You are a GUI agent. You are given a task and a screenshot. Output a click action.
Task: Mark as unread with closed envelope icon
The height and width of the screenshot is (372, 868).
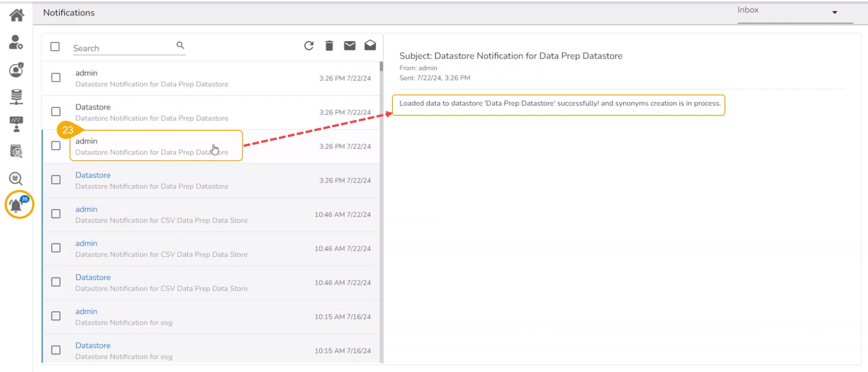click(349, 45)
